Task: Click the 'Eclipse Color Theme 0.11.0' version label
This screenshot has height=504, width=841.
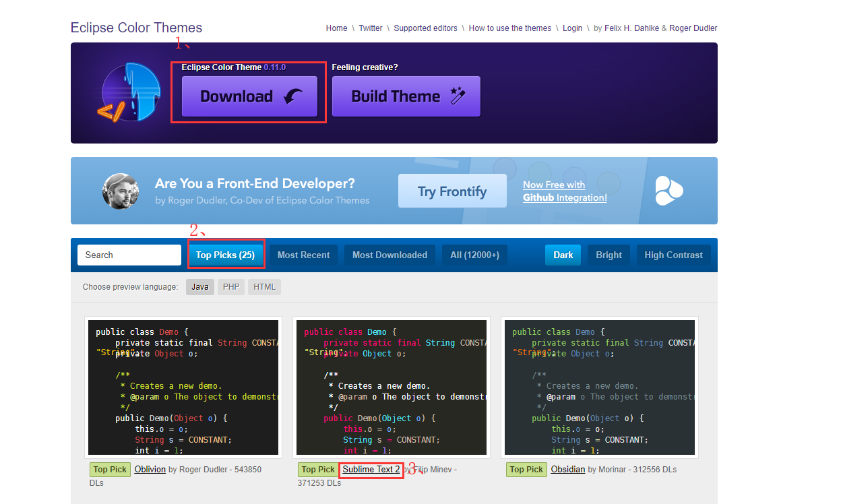Action: coord(234,67)
